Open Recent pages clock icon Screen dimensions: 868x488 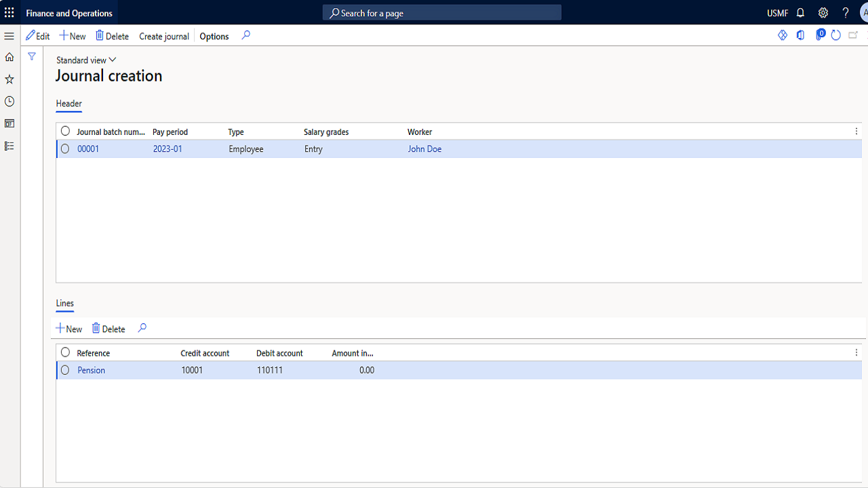9,102
